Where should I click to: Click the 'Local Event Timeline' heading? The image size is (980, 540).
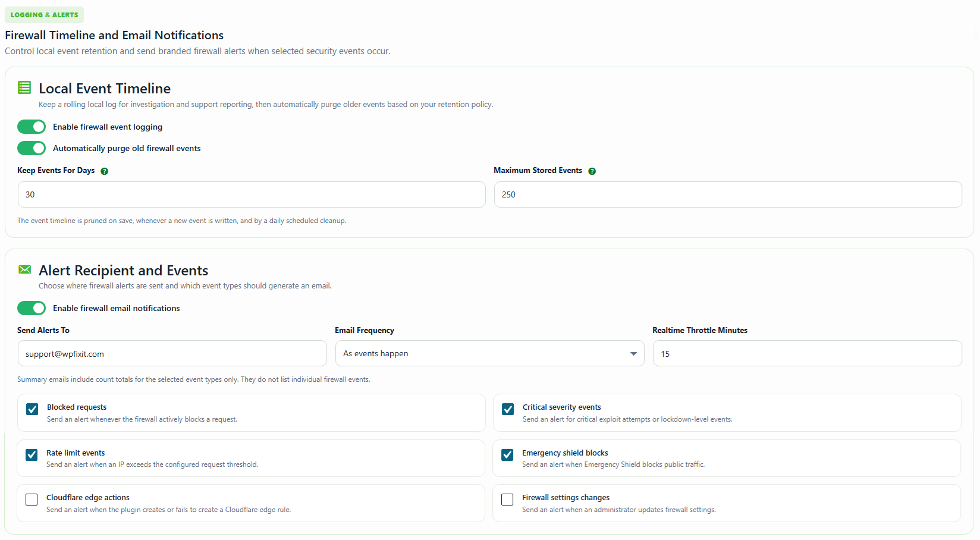point(105,89)
